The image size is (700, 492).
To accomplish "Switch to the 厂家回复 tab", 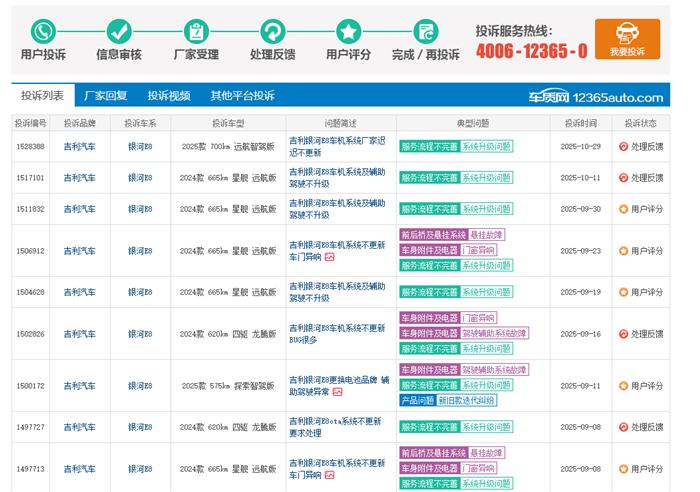I will tap(105, 96).
